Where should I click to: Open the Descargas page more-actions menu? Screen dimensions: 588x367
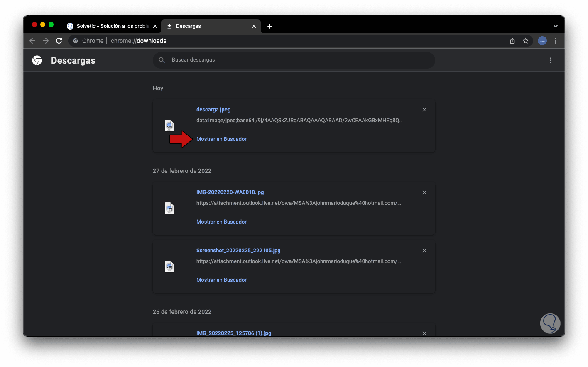tap(551, 60)
